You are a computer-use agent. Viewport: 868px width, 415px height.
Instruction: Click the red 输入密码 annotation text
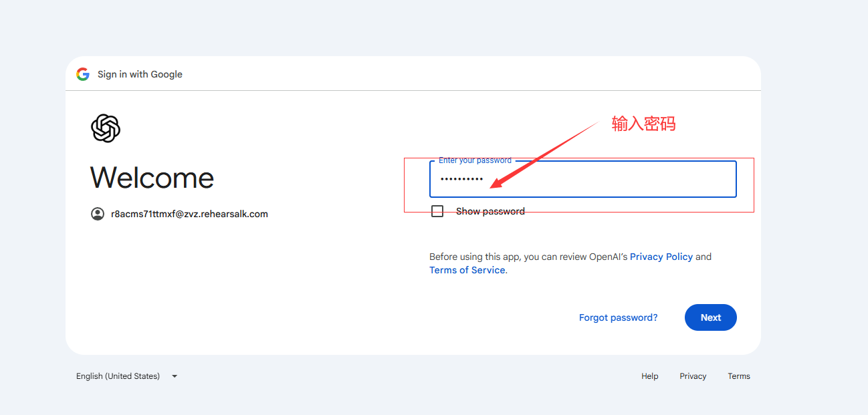coord(643,124)
